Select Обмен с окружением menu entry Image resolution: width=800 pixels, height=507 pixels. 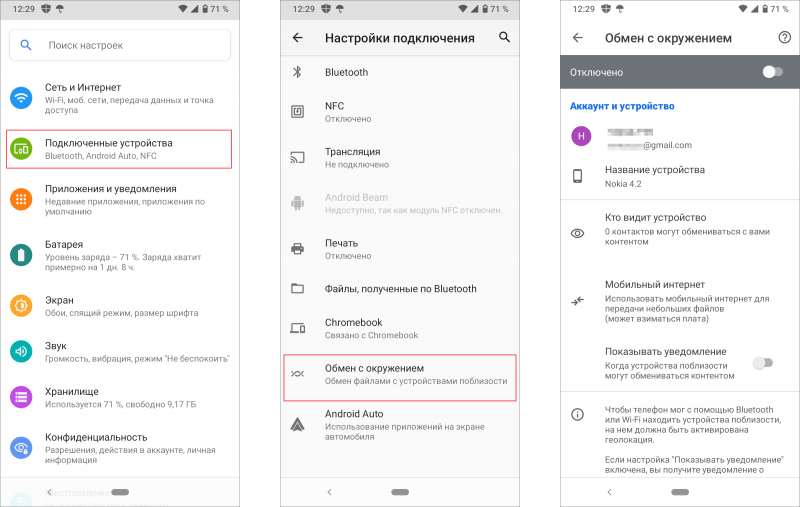pos(399,377)
